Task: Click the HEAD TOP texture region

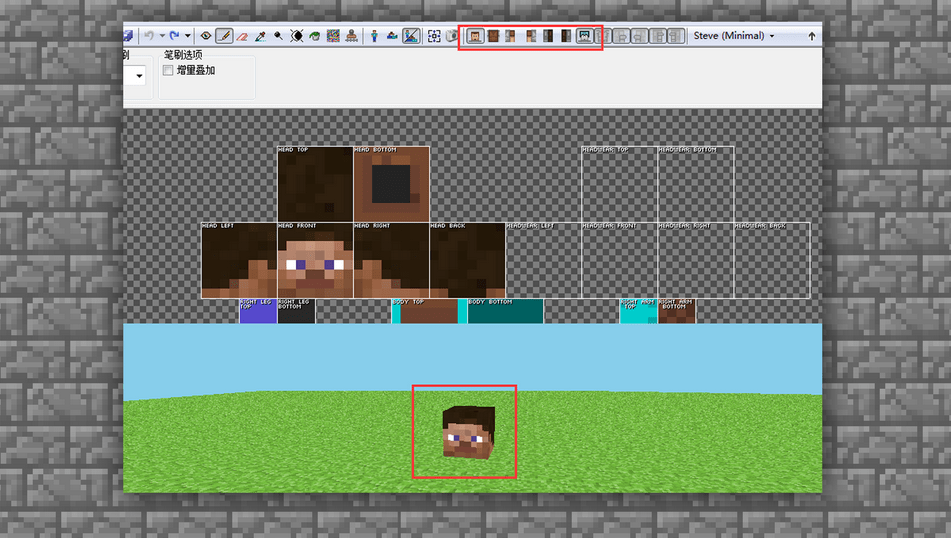Action: tap(315, 184)
